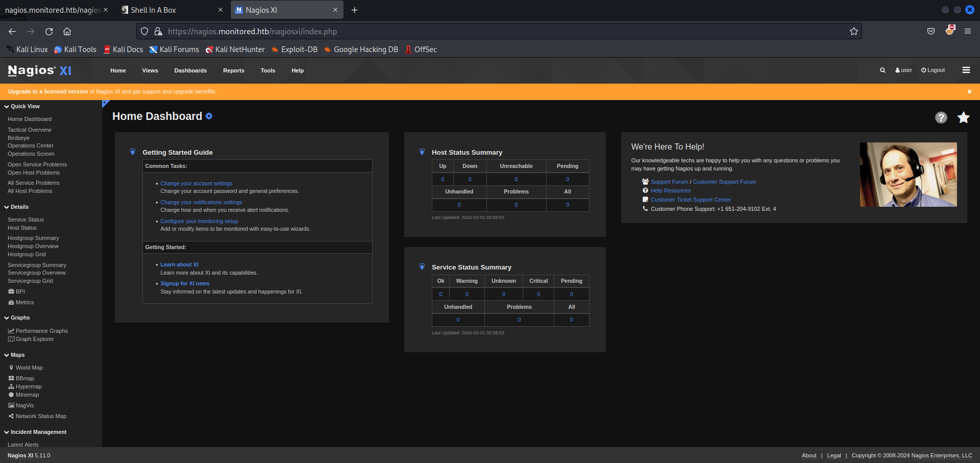Click Learn about XI link

pyautogui.click(x=179, y=264)
